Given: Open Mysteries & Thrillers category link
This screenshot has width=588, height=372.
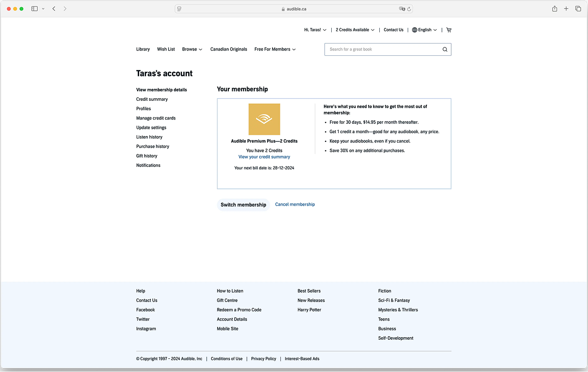Looking at the screenshot, I should [398, 310].
